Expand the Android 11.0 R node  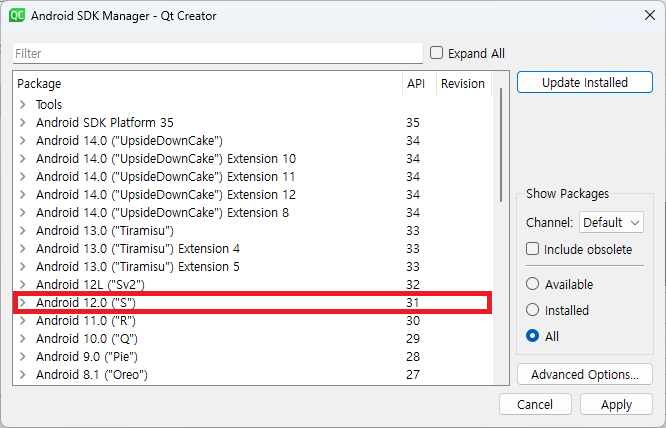(23, 320)
